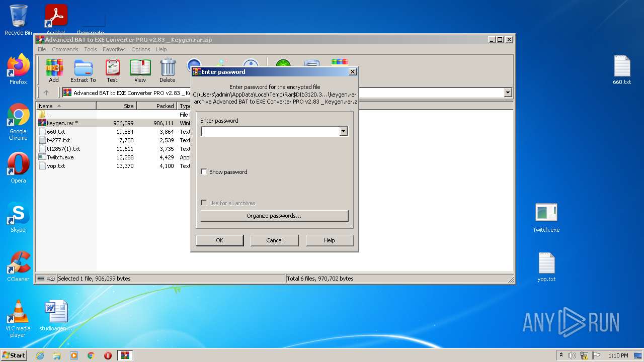
Task: Expand the Enter password dropdown arrow
Action: tap(343, 131)
